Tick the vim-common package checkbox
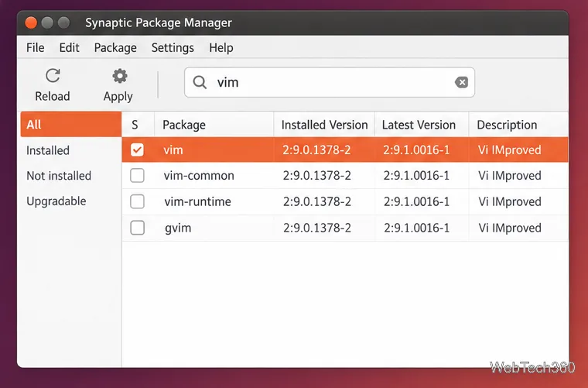The height and width of the screenshot is (388, 588). click(x=137, y=176)
